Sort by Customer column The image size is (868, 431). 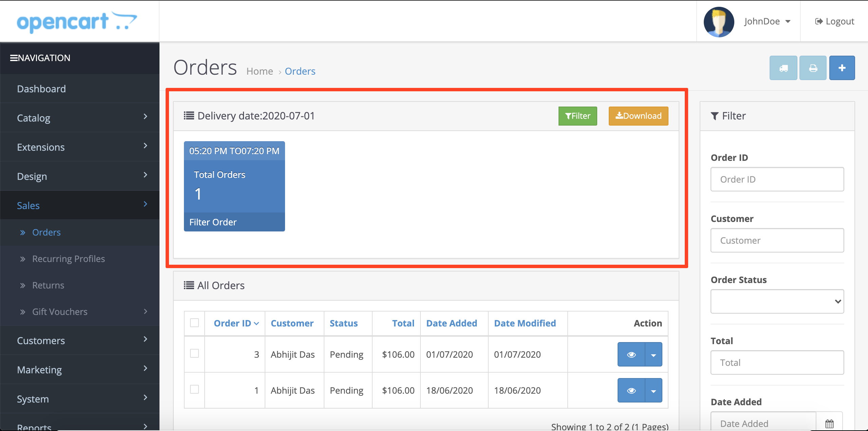click(292, 323)
